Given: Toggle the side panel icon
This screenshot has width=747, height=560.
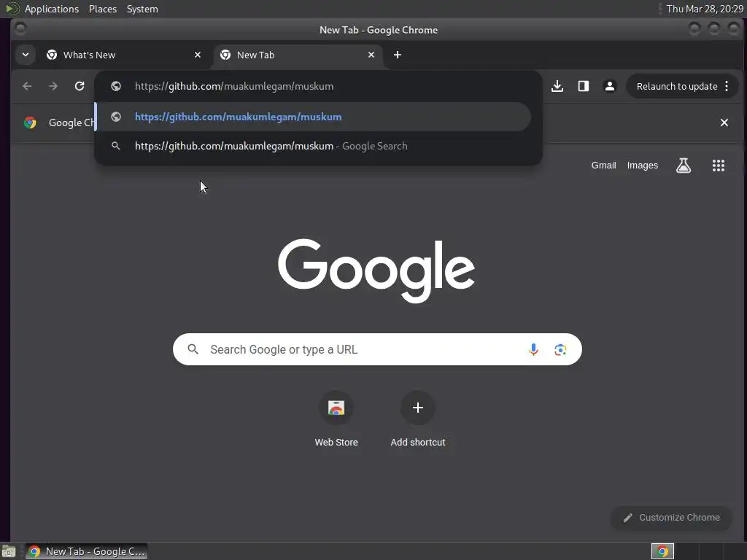Looking at the screenshot, I should point(584,86).
